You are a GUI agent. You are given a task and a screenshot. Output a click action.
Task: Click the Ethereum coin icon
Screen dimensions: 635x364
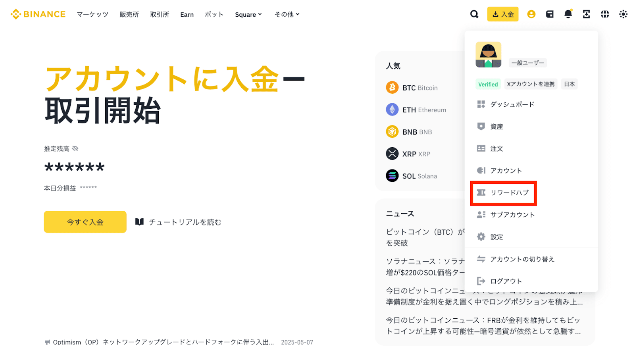(392, 110)
